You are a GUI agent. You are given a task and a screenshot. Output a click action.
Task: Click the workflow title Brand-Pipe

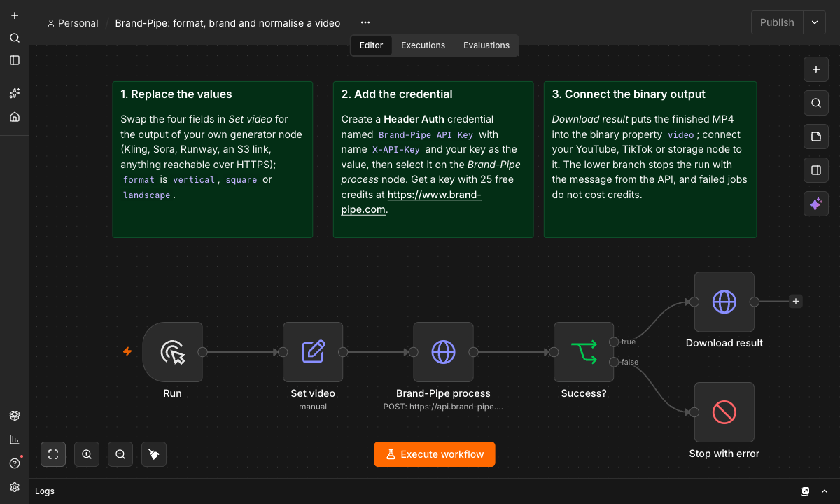(x=227, y=23)
